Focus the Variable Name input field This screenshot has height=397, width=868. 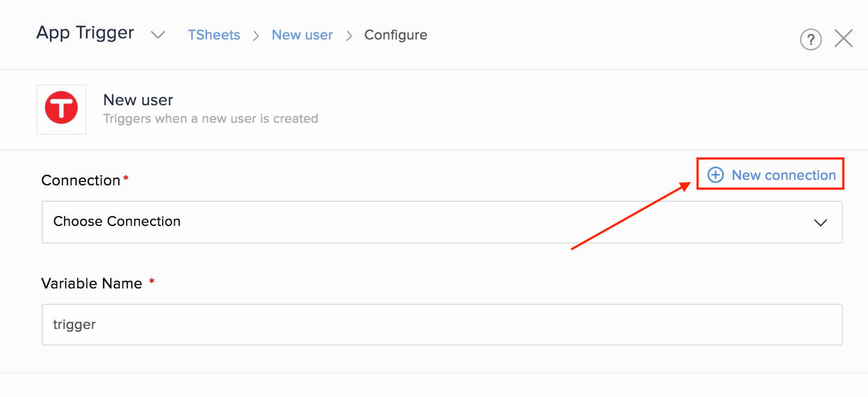[442, 325]
